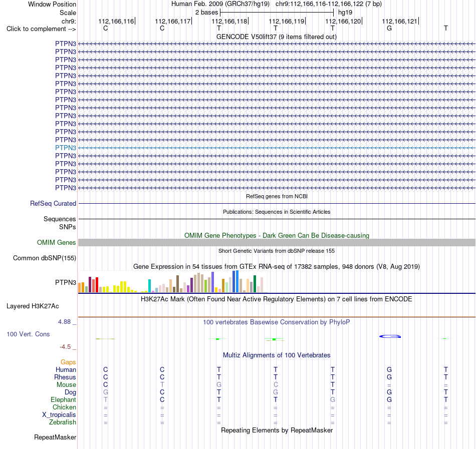476x449 pixels.
Task: Click the Zebrafish alignment row label
Action: [x=63, y=422]
